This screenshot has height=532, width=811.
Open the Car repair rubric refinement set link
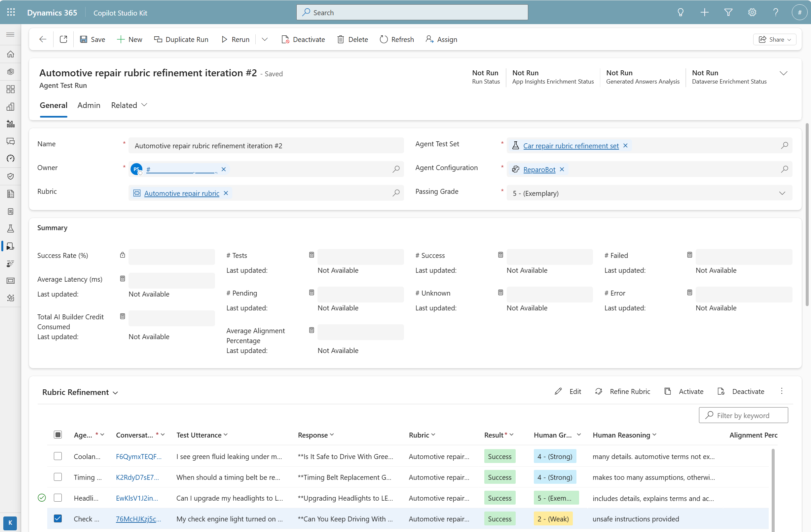(x=571, y=146)
